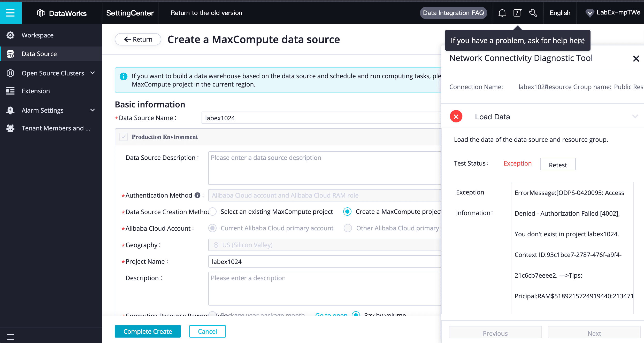
Task: Click the Open Source Clusters hexagon icon
Action: click(10, 73)
